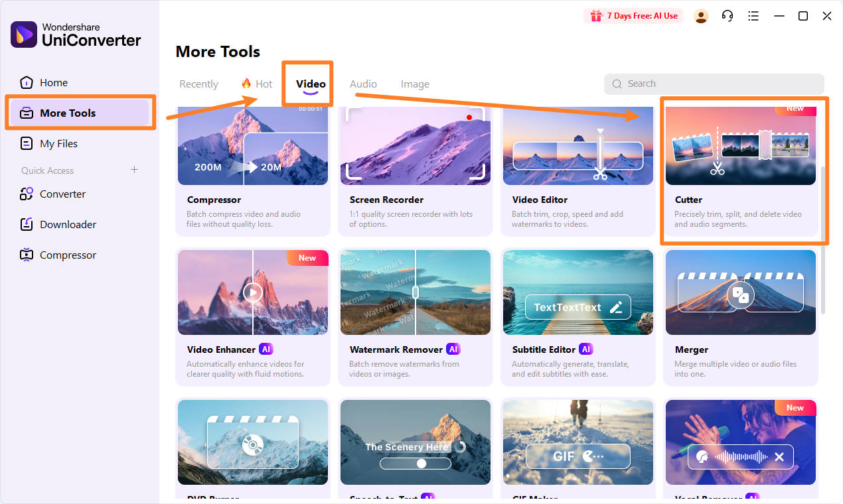843x504 pixels.
Task: Open the Video Enhancer card thumbnail
Action: (253, 292)
